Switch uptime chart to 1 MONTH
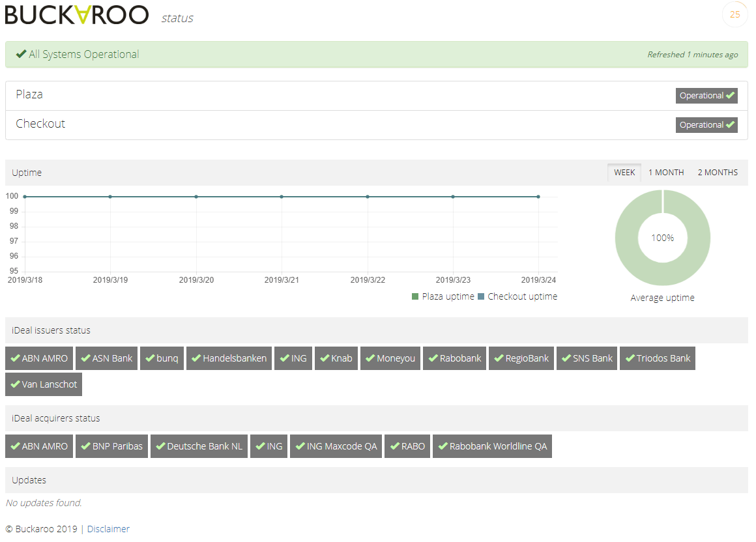 click(x=666, y=173)
